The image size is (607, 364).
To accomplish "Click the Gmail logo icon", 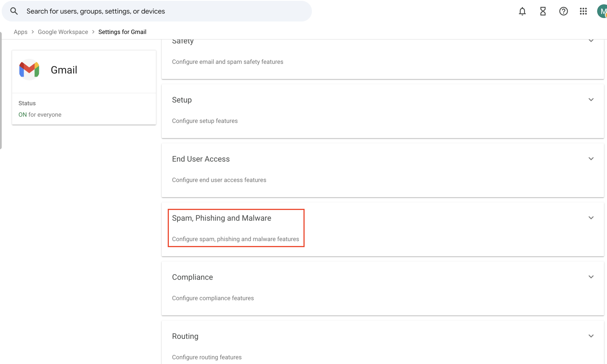I will tap(29, 70).
